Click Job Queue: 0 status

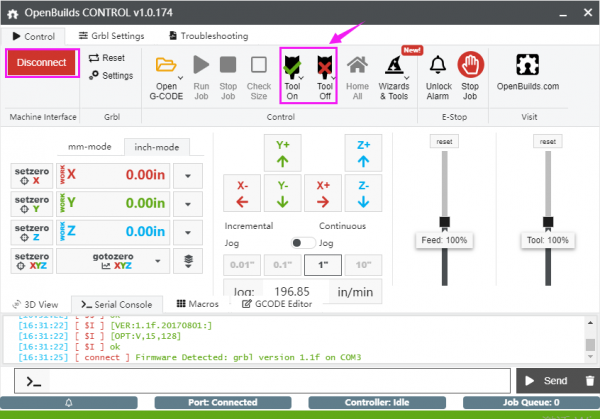click(531, 403)
